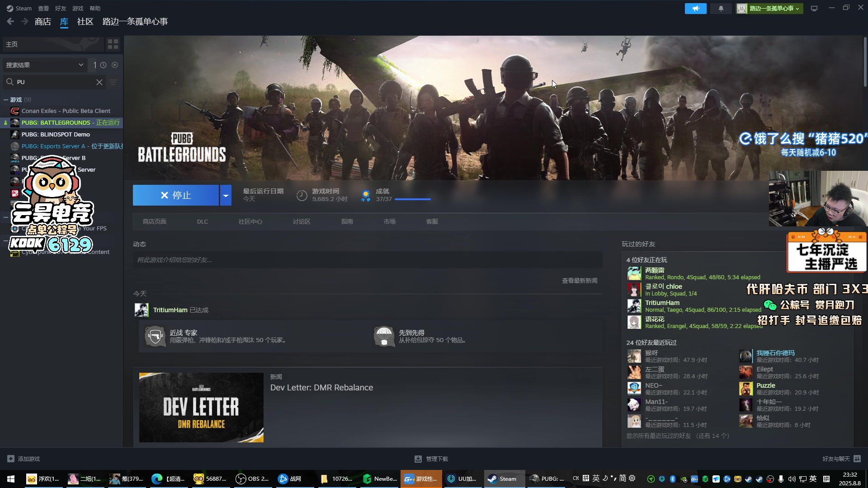This screenshot has height=488, width=868.
Task: Click the 管理下载 download icon
Action: 418,459
